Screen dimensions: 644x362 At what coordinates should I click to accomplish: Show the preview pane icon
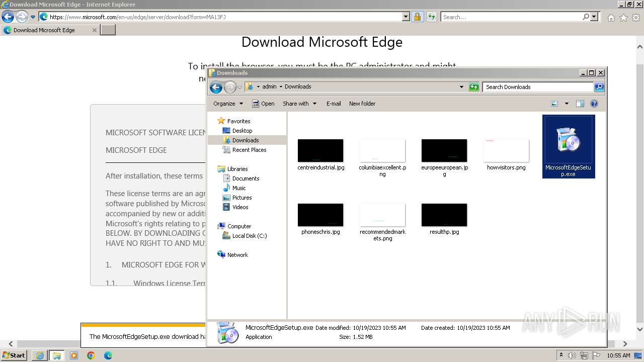click(x=580, y=104)
